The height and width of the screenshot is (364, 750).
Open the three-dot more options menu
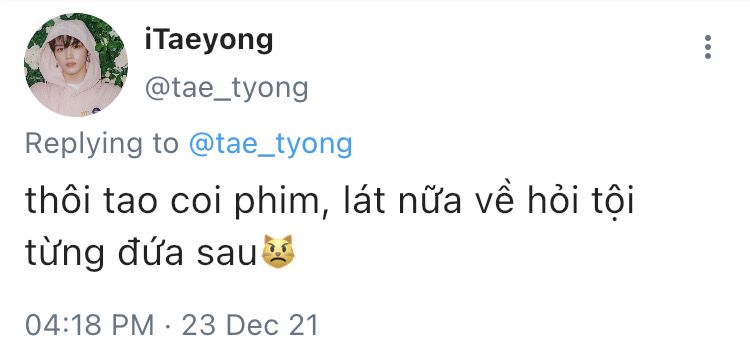pos(707,47)
